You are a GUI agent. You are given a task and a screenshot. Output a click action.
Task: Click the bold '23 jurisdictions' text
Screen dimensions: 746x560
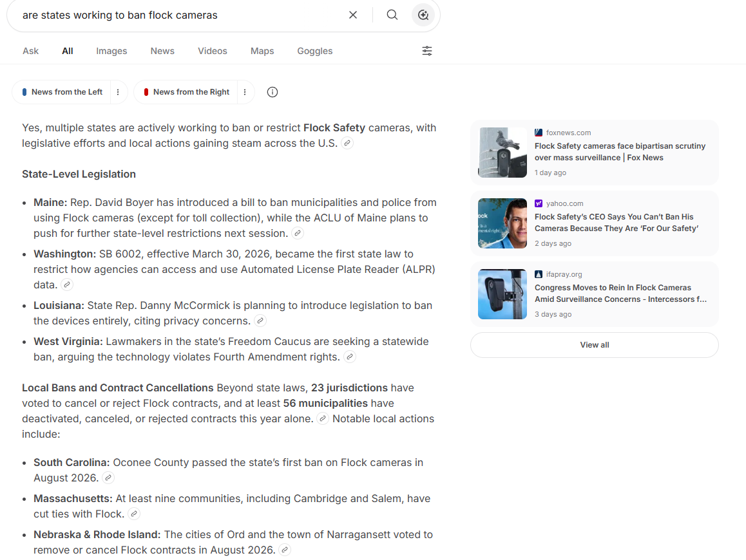click(349, 388)
